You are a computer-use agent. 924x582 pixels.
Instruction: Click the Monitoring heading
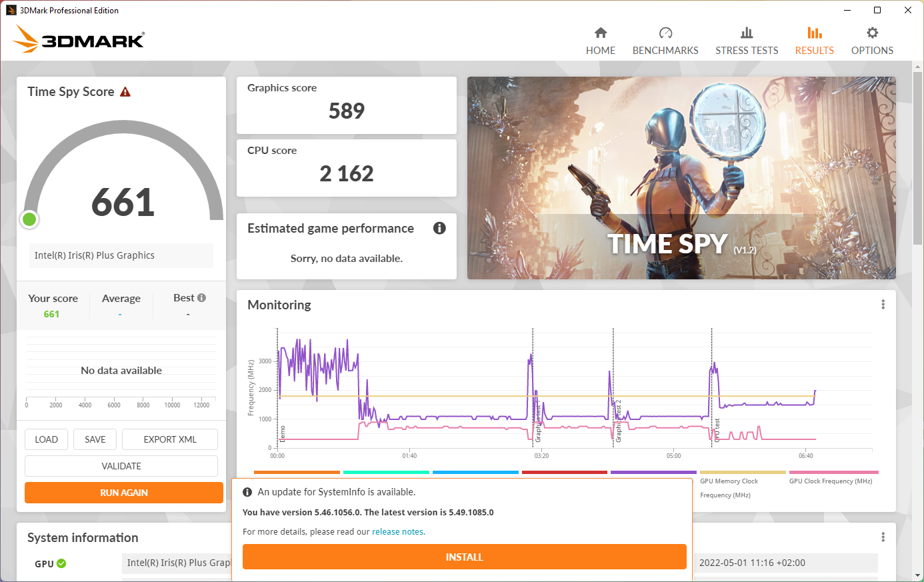point(279,305)
